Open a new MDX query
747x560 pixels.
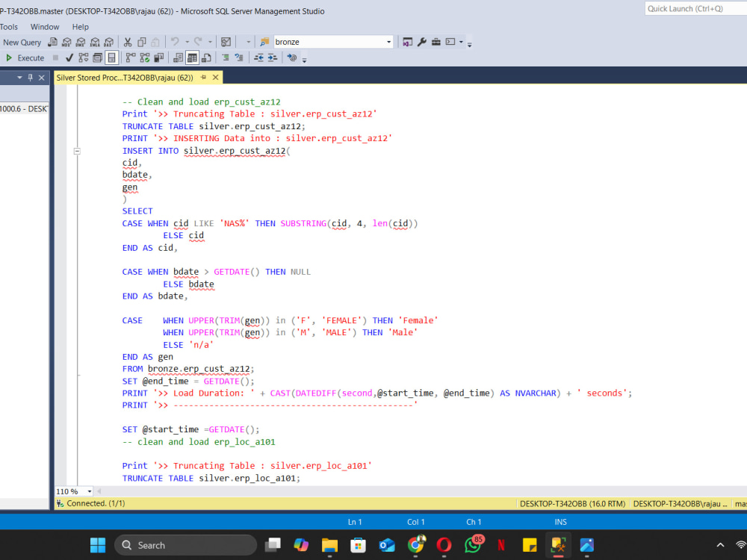66,43
